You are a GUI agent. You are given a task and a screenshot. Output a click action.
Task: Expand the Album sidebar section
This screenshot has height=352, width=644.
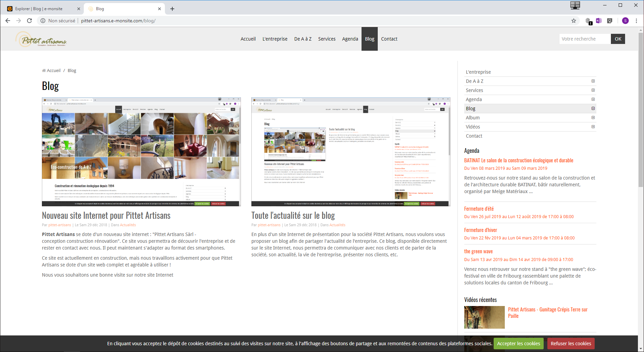coord(593,118)
